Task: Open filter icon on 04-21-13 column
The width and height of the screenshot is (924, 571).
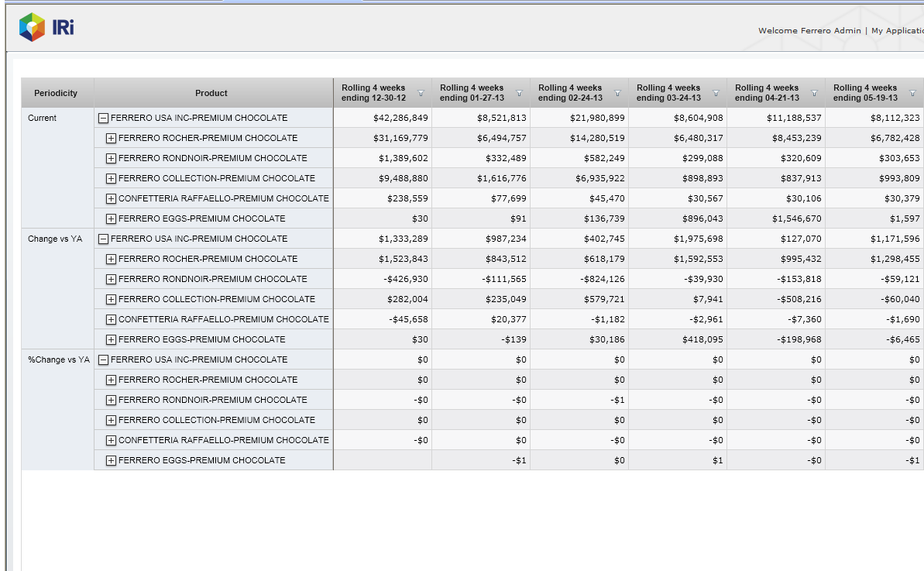Action: pos(814,93)
